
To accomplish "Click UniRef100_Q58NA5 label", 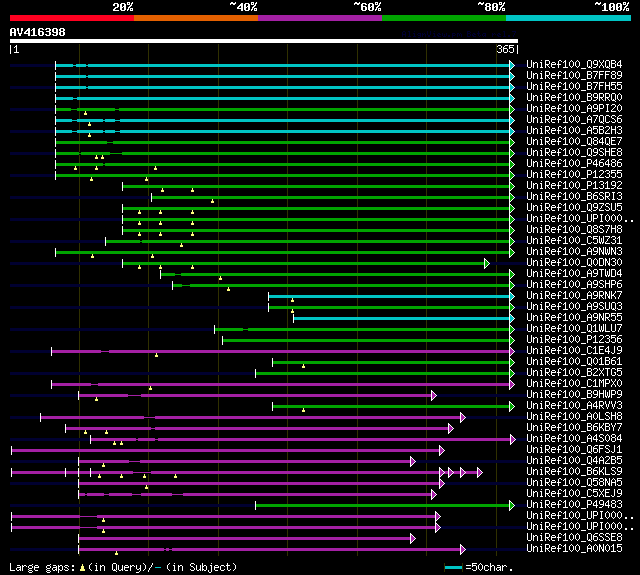I will 574,483.
